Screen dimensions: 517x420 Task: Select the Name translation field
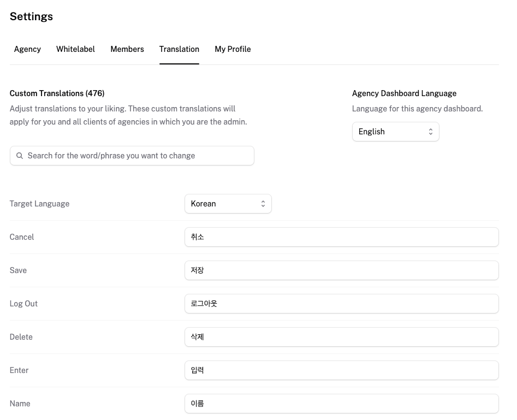tap(341, 403)
